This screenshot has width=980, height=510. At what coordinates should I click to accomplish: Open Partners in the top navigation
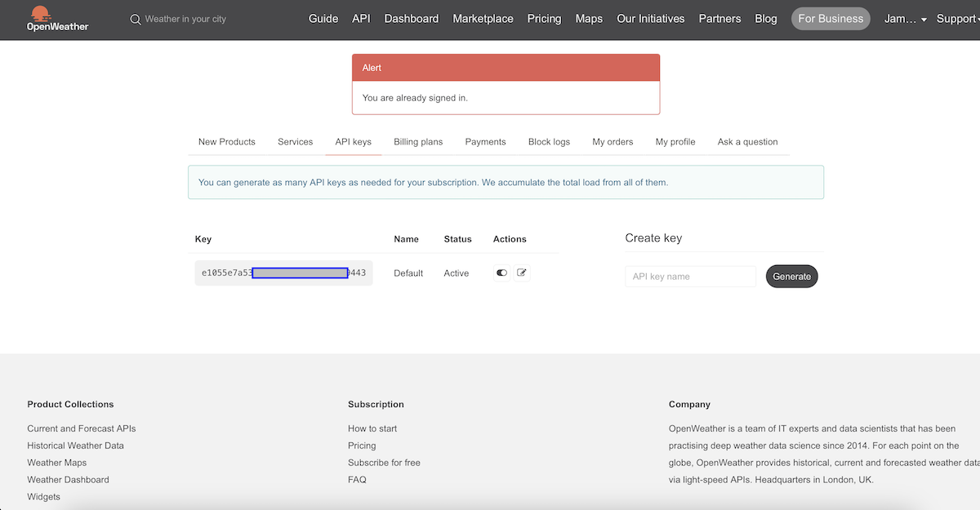click(720, 19)
